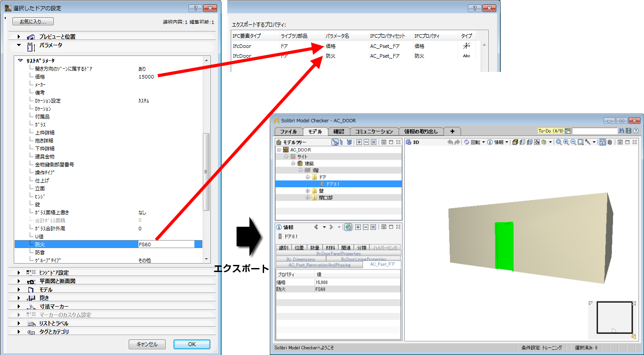Switch to the 確認 tab in Solibri

click(339, 131)
